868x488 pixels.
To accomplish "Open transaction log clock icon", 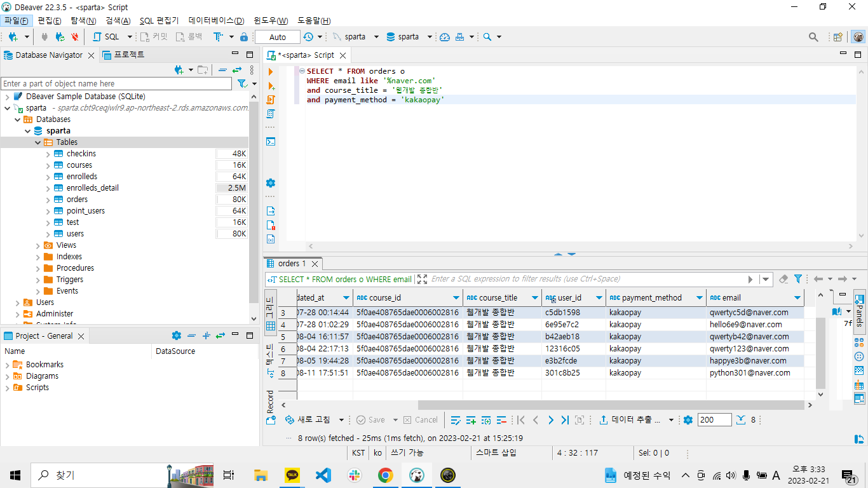I will (308, 37).
